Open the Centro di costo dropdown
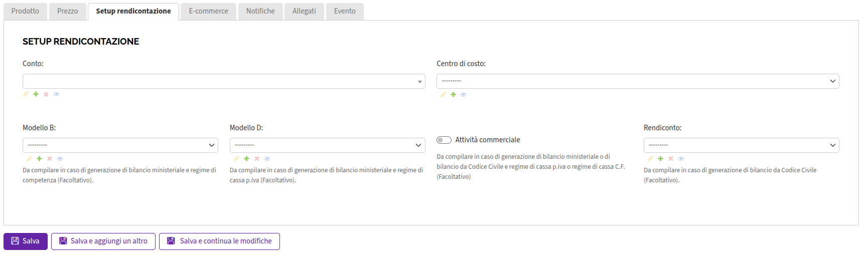The height and width of the screenshot is (257, 868). pyautogui.click(x=638, y=81)
